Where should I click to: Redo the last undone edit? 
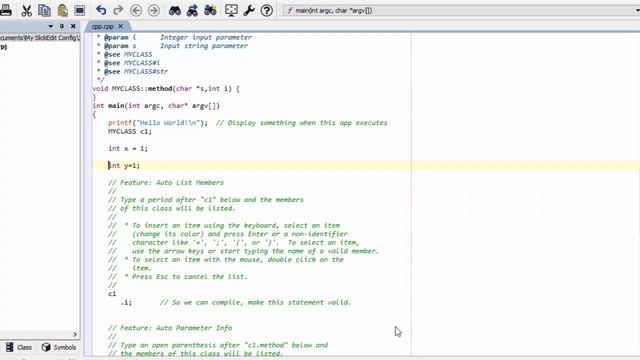[118, 11]
